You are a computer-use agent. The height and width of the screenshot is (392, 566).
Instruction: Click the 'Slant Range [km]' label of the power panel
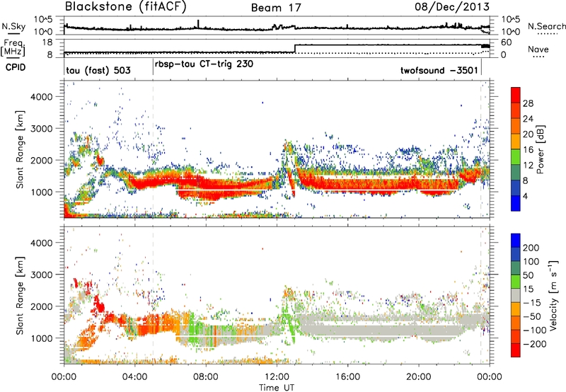point(20,149)
